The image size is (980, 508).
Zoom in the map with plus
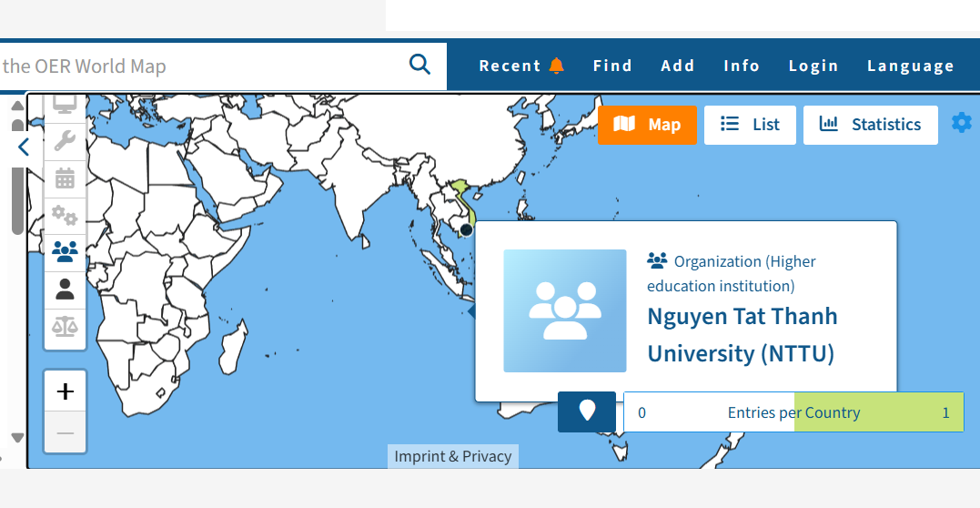(x=66, y=391)
